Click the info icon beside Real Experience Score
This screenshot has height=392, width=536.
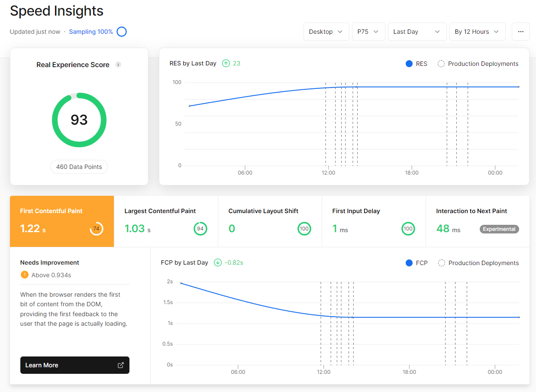(118, 65)
